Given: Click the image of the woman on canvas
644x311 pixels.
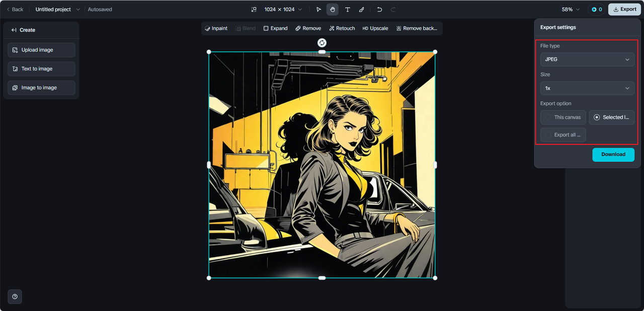Looking at the screenshot, I should pos(322,165).
